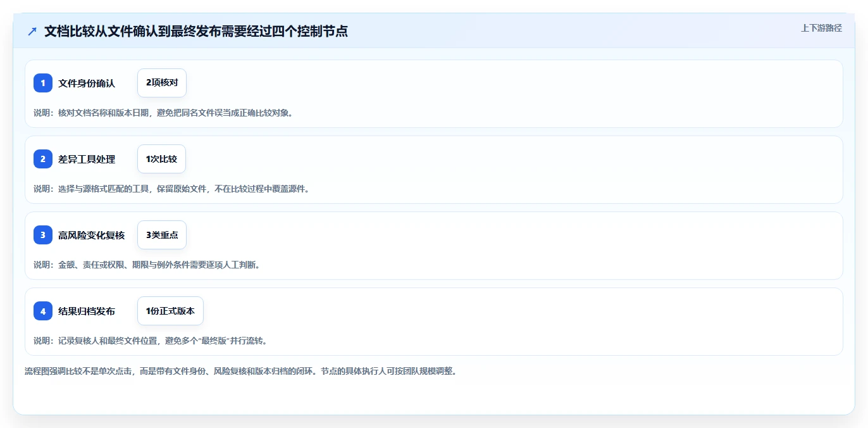Click the footer note starting 流程图强调比较

(240, 371)
